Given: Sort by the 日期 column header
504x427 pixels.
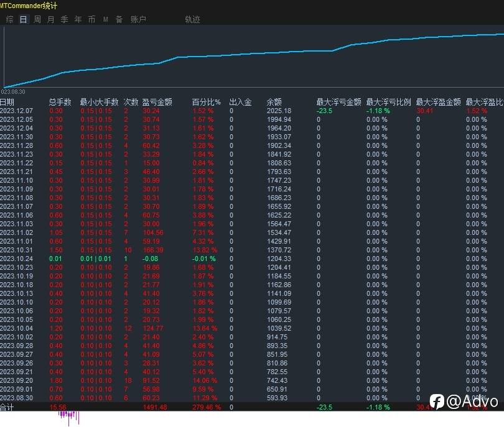Looking at the screenshot, I should point(7,102).
